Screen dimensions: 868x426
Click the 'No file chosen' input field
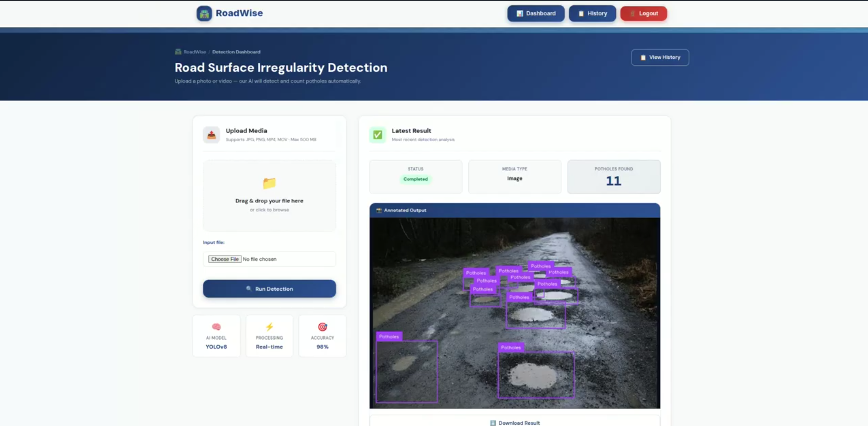click(x=269, y=259)
